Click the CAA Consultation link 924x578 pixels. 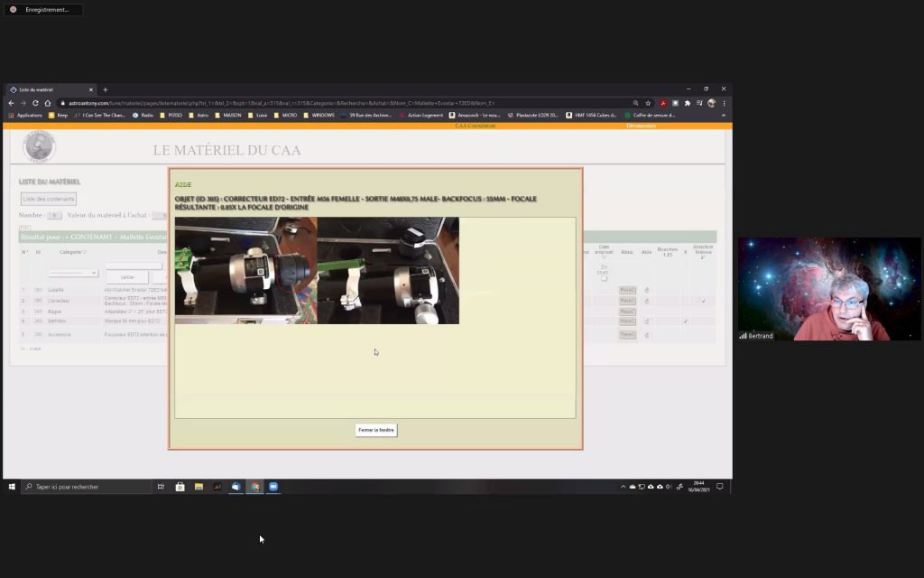tap(475, 126)
